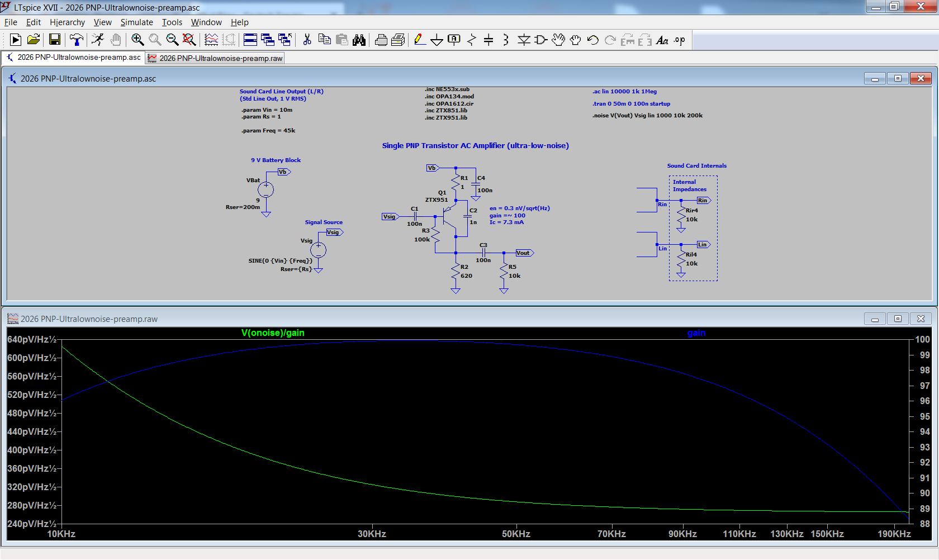Place a Capacitor component
The width and height of the screenshot is (939, 560).
coord(489,40)
